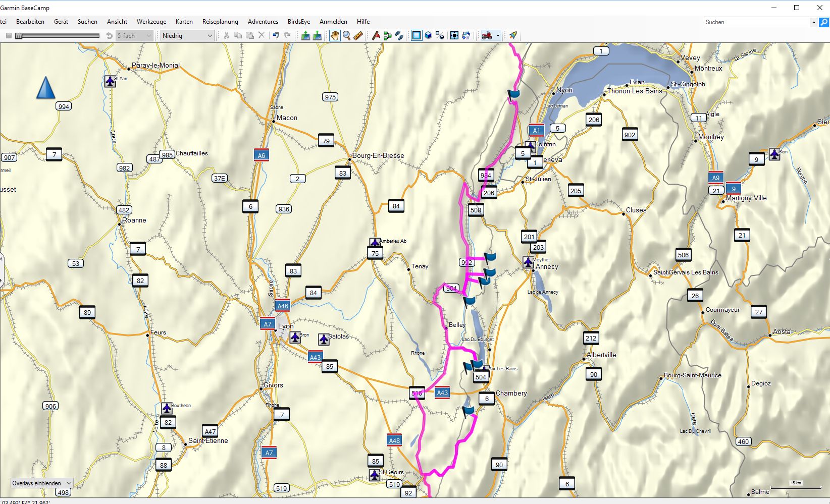
Task: Click the new route tool icon
Action: (387, 35)
